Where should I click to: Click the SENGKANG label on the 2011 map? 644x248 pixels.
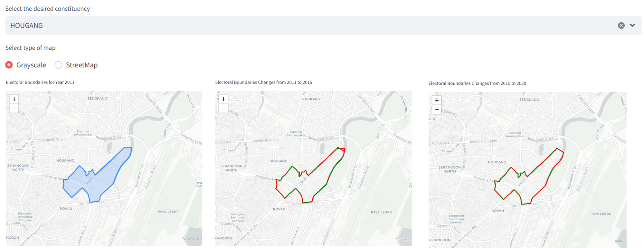97,98
